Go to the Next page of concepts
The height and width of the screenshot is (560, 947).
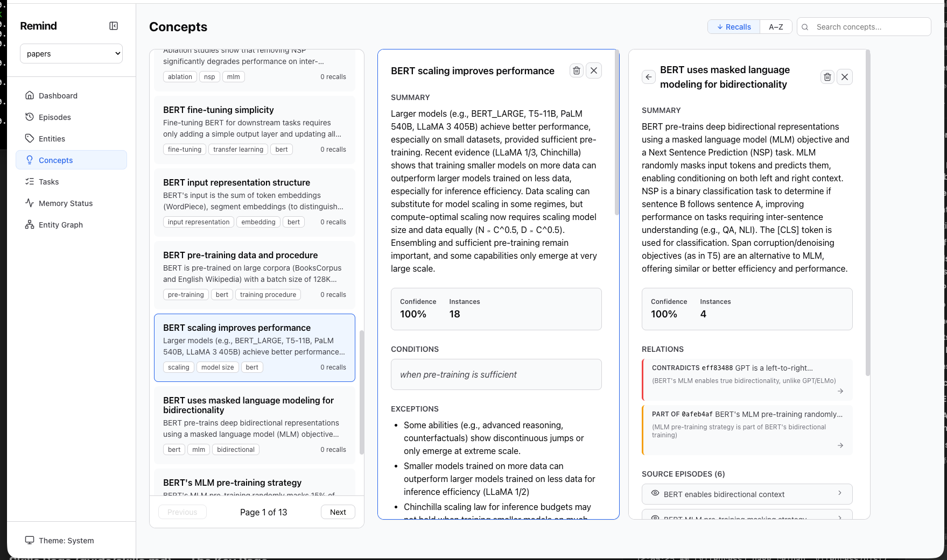click(x=338, y=512)
